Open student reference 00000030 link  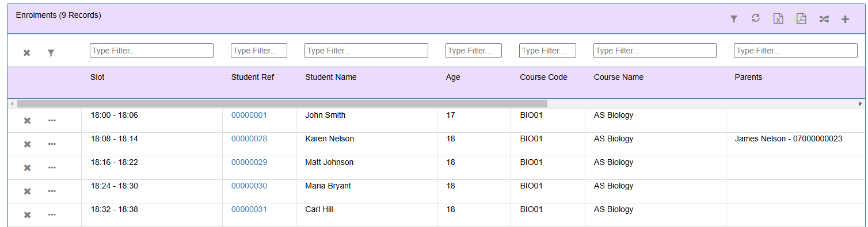click(x=249, y=186)
